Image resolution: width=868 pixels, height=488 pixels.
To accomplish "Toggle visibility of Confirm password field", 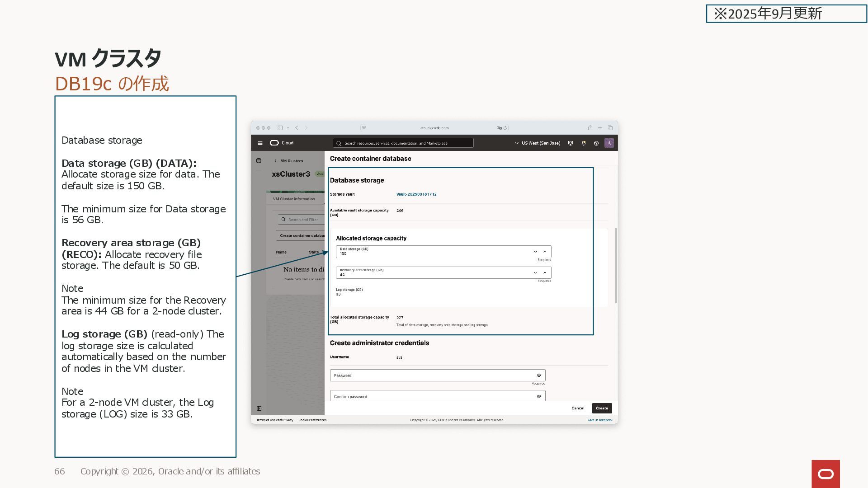I will [x=539, y=396].
